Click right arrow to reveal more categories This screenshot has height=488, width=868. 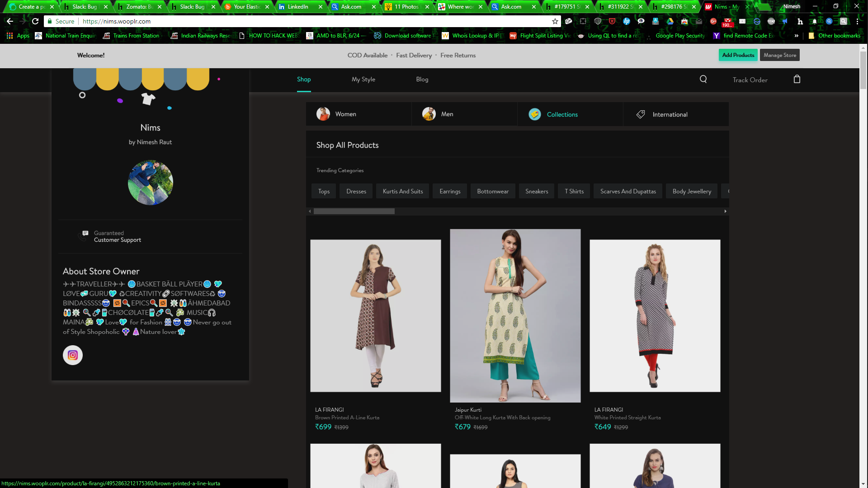[x=725, y=211]
